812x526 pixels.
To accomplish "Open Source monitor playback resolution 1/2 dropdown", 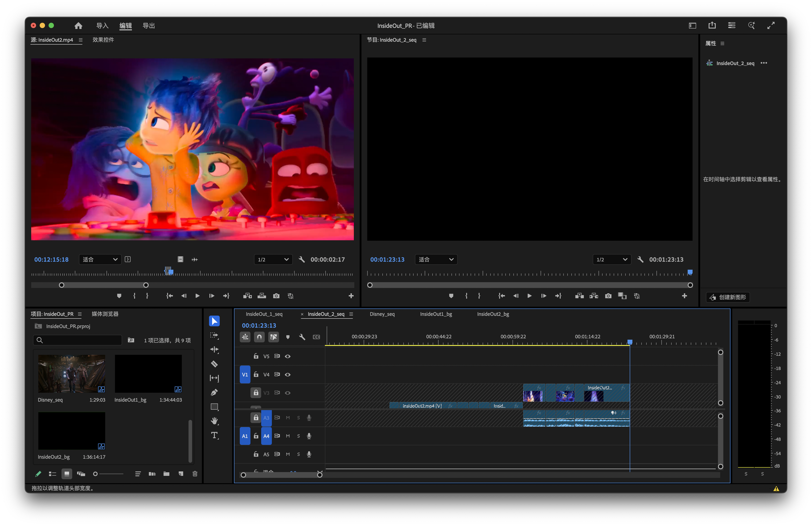I will (273, 259).
